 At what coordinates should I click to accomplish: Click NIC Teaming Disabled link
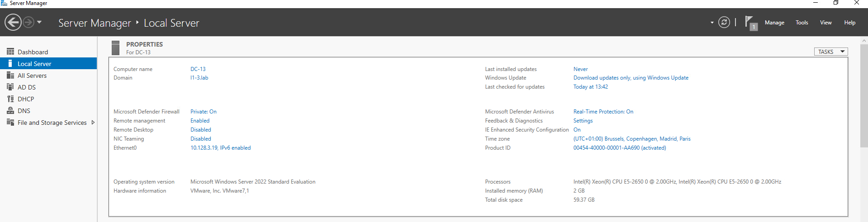(200, 139)
